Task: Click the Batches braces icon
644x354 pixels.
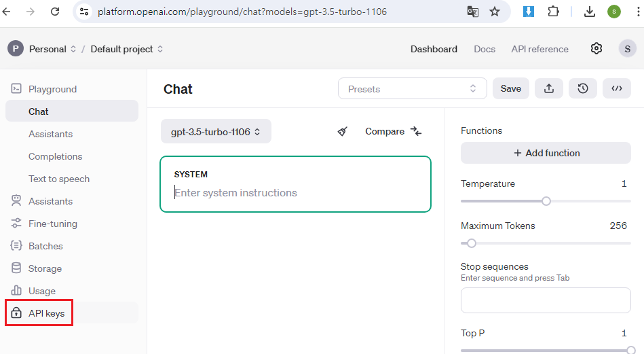Action: [16, 245]
